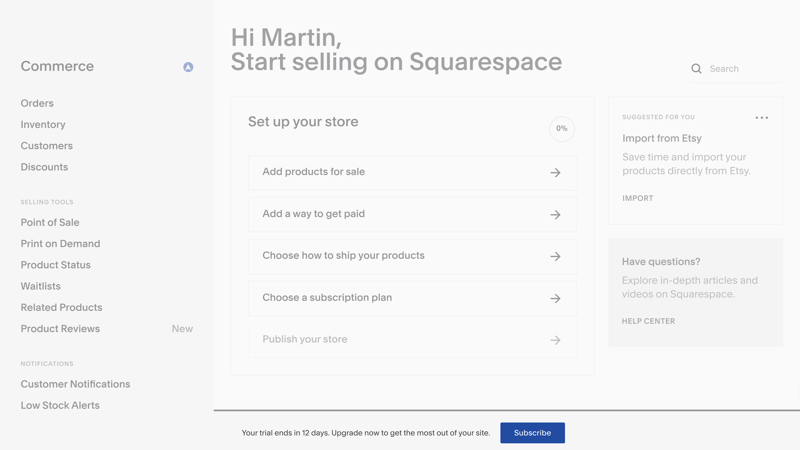This screenshot has height=450, width=800.
Task: Select Choose how to ship your products
Action: pyautogui.click(x=412, y=257)
